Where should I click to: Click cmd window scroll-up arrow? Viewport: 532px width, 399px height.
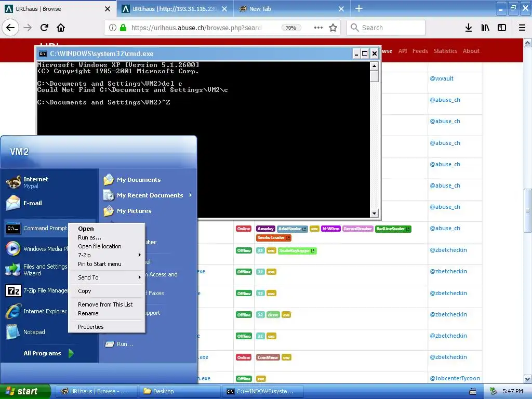pyautogui.click(x=374, y=66)
